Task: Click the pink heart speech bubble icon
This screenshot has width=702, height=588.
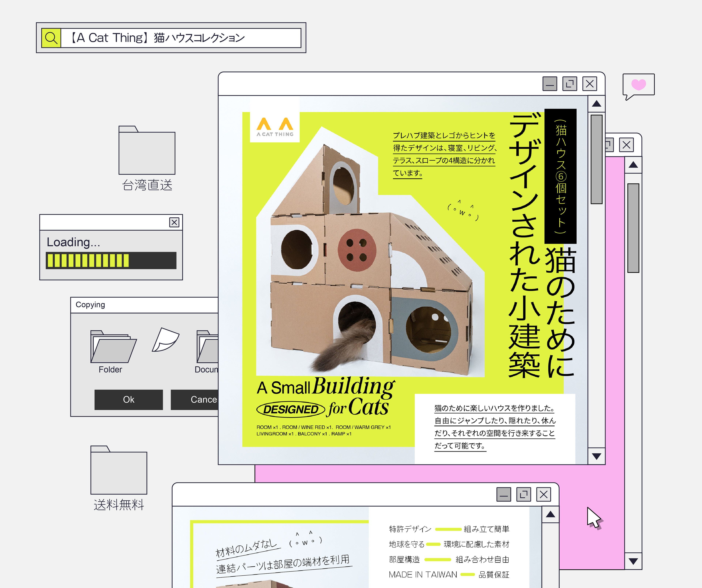Action: [638, 87]
